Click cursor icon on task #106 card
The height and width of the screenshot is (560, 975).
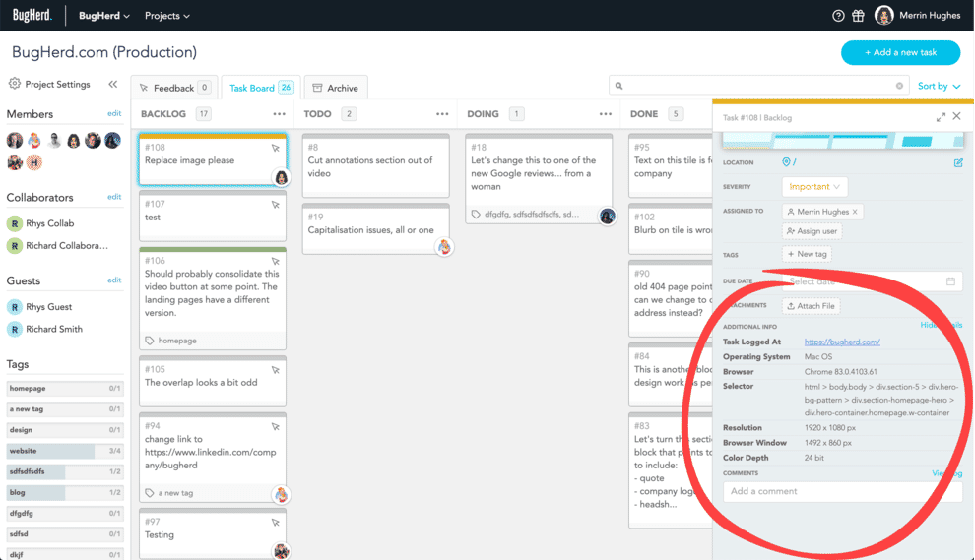coord(275,261)
